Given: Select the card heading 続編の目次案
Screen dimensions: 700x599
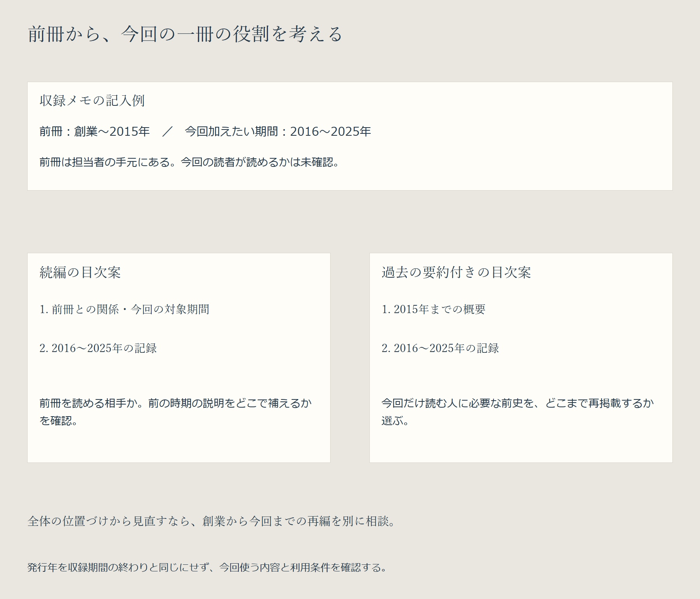Looking at the screenshot, I should [80, 272].
